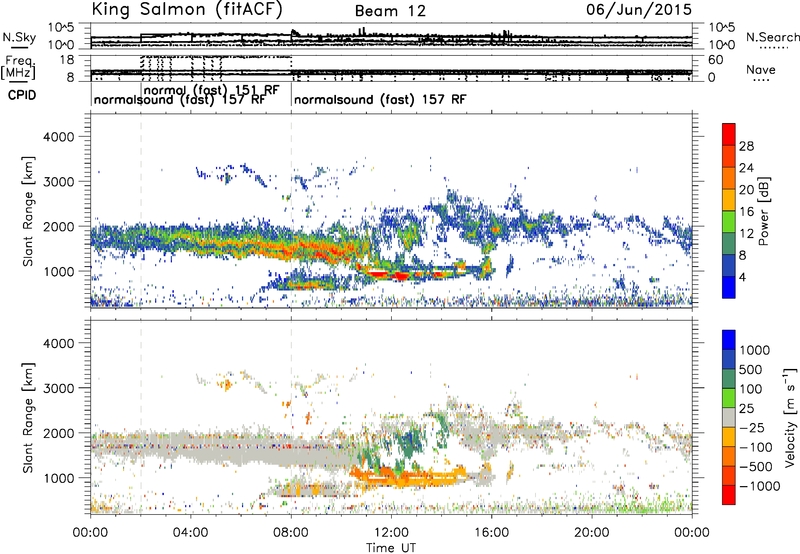Click the '20:00' time tick label
Screen dimensions: 800x554
(592, 533)
